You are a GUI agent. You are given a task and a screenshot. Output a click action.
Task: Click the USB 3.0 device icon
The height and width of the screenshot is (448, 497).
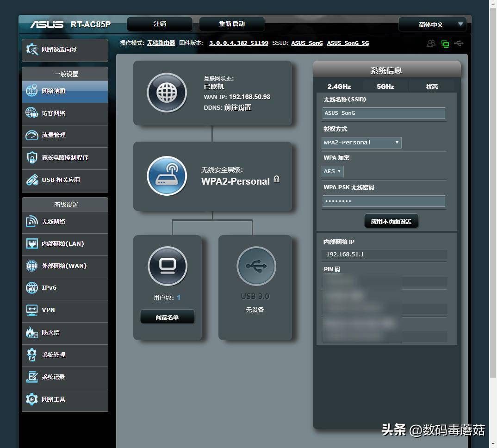click(x=256, y=266)
